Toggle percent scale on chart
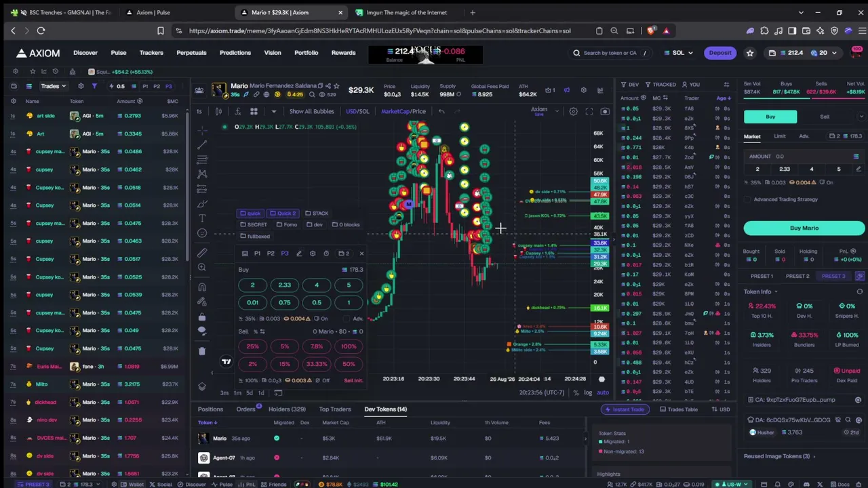The height and width of the screenshot is (488, 868). coord(576,393)
